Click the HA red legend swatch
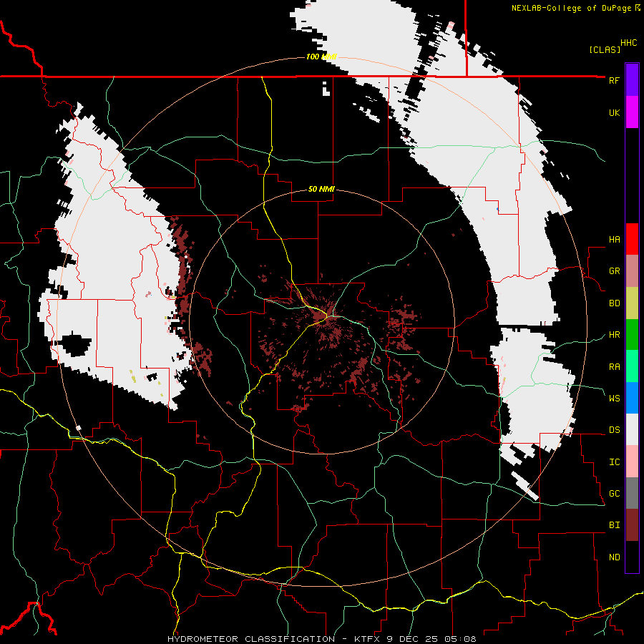Screen dimensions: 644x644 pos(632,239)
